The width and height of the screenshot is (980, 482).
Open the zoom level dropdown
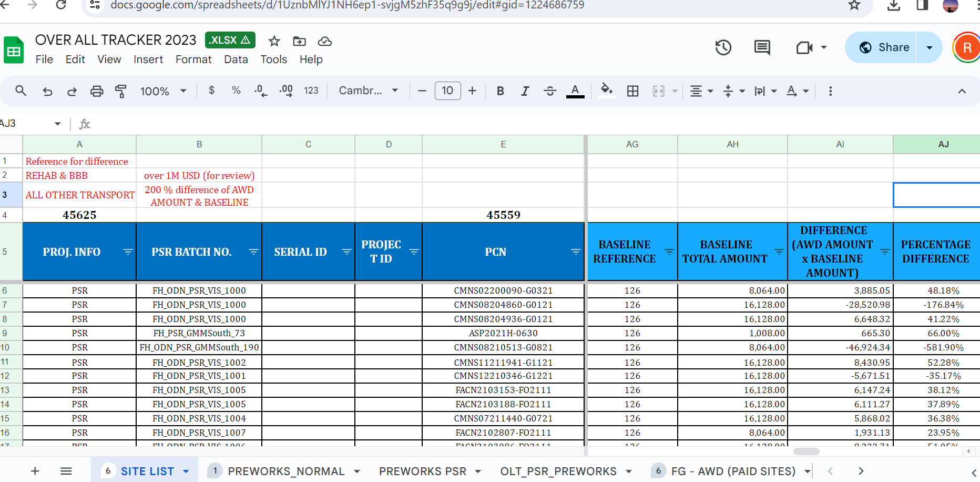[x=163, y=91]
